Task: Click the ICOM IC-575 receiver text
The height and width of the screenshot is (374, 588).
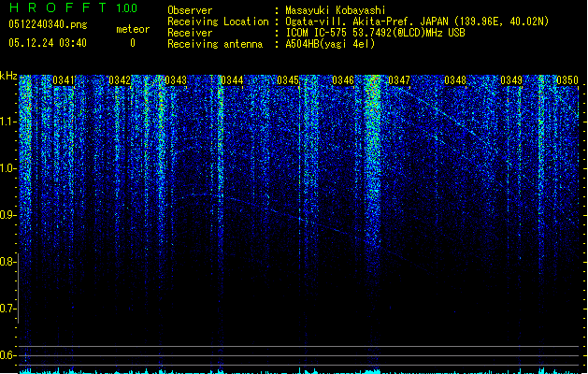Action: (x=375, y=33)
